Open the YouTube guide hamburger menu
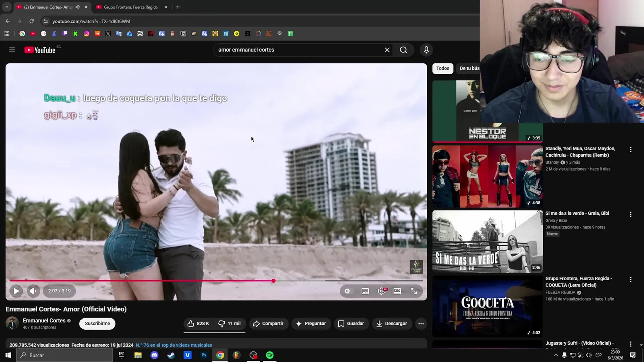Viewport: 644px width, 362px height. [x=12, y=50]
